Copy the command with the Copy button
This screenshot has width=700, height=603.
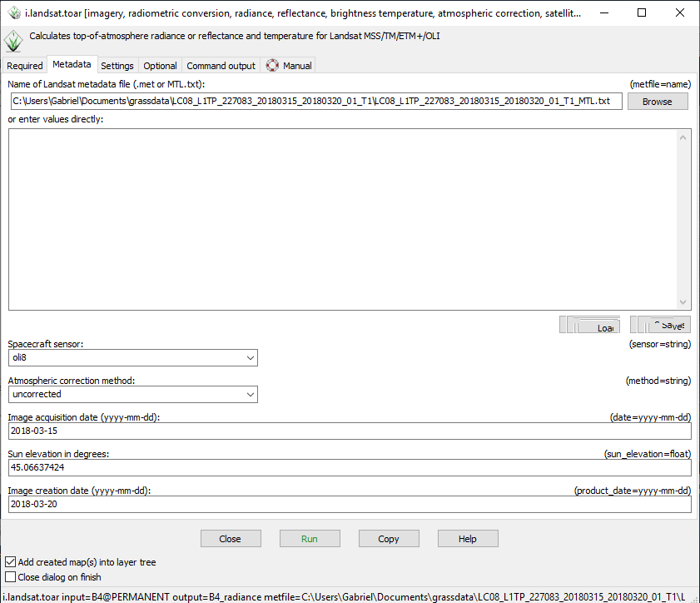389,539
